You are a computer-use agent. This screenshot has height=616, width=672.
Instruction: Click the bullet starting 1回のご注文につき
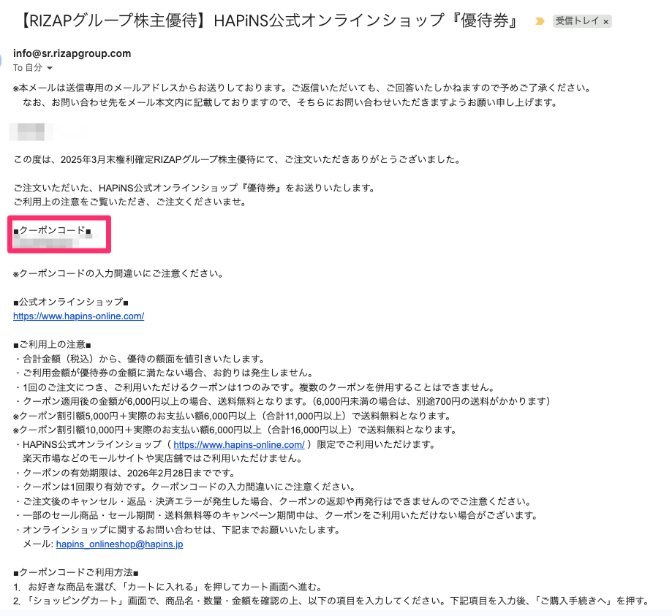[x=254, y=388]
